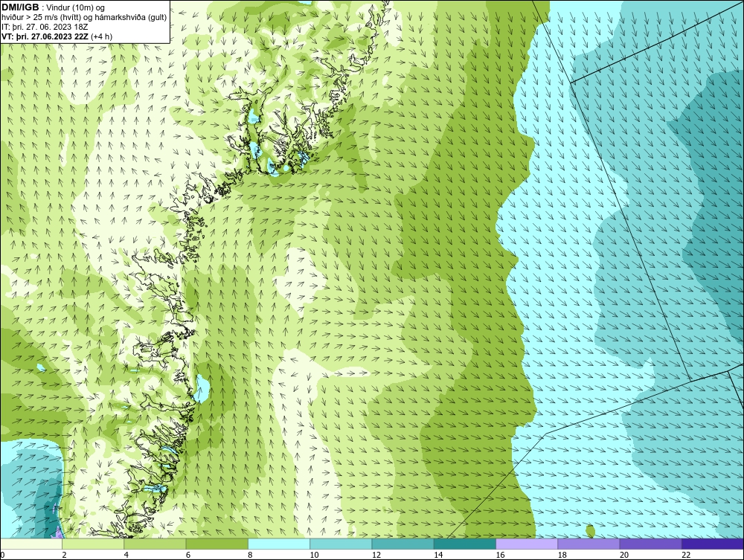Click the 20–22 m/s violet legend swatch
Image resolution: width=744 pixels, height=560 pixels.
pos(650,544)
